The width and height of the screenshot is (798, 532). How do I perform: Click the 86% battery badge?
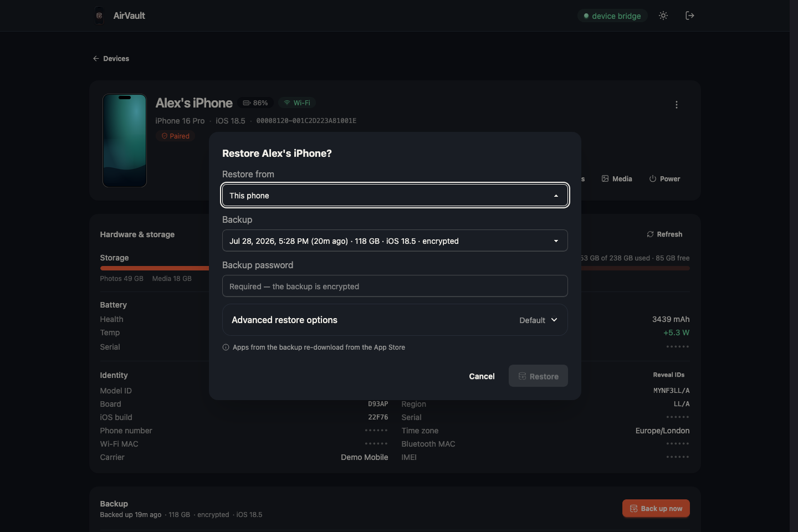tap(255, 103)
